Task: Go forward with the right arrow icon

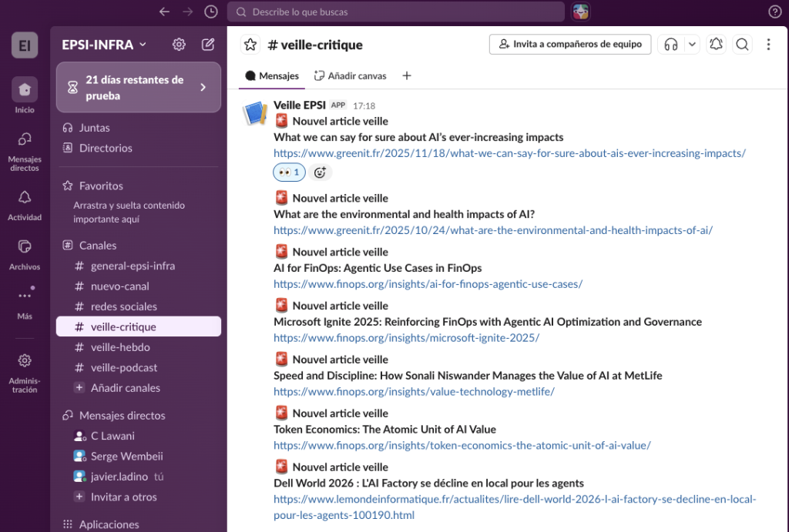Action: [187, 12]
